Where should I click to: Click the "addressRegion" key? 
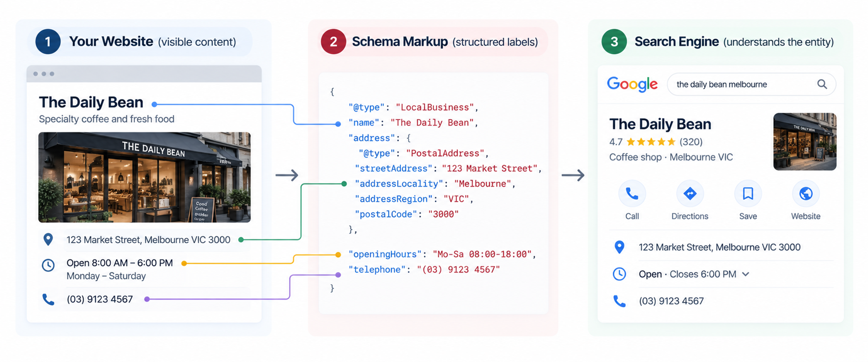pos(394,199)
